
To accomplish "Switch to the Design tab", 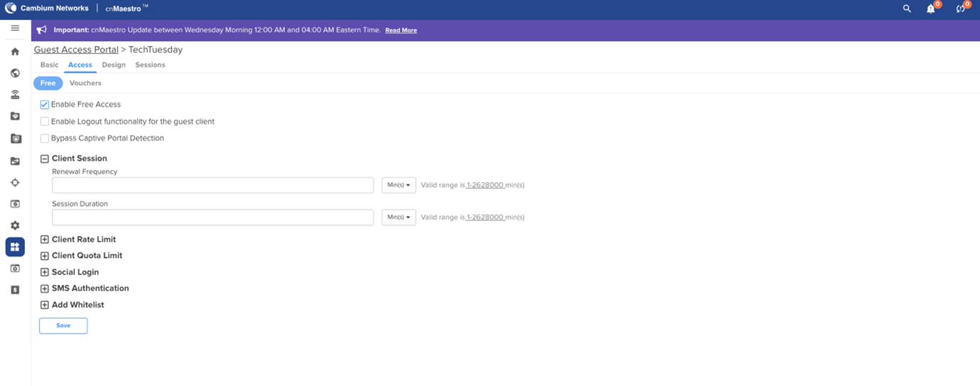I will pyautogui.click(x=114, y=65).
